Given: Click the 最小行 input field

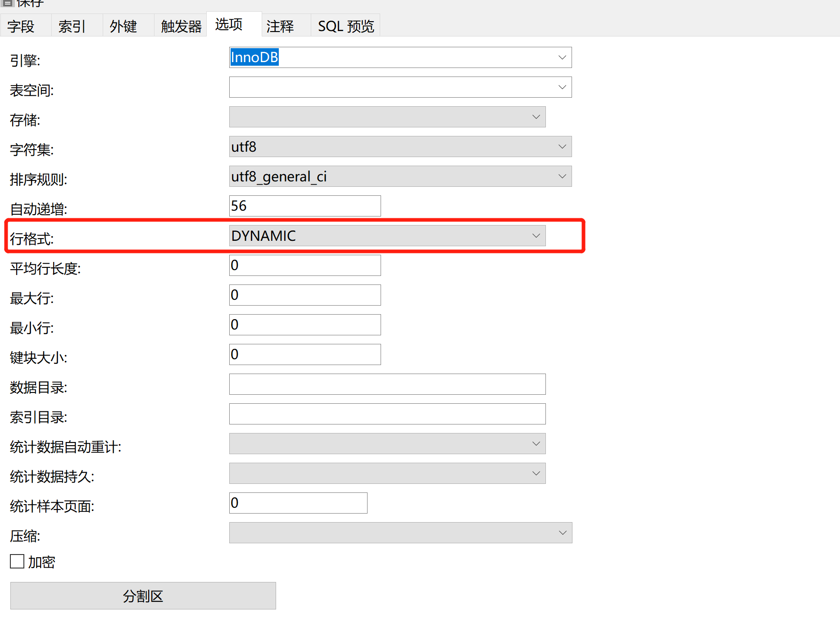Looking at the screenshot, I should 305,325.
